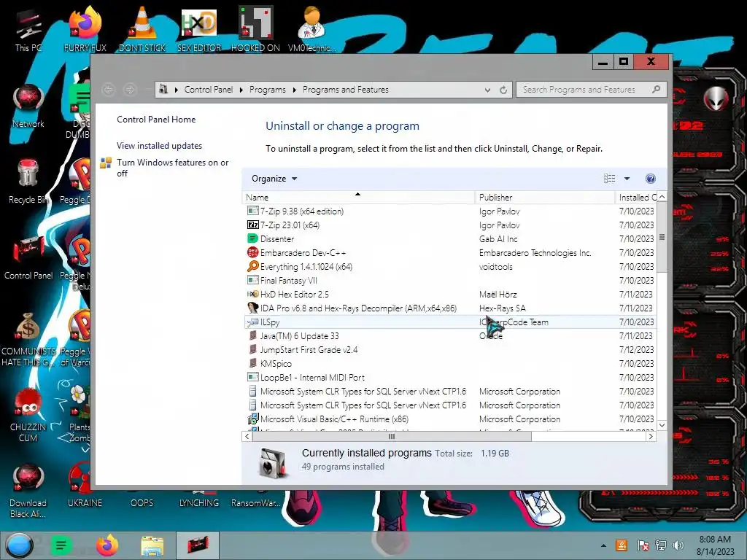Click the search magnifier icon
Image resolution: width=747 pixels, height=560 pixels.
pyautogui.click(x=656, y=89)
